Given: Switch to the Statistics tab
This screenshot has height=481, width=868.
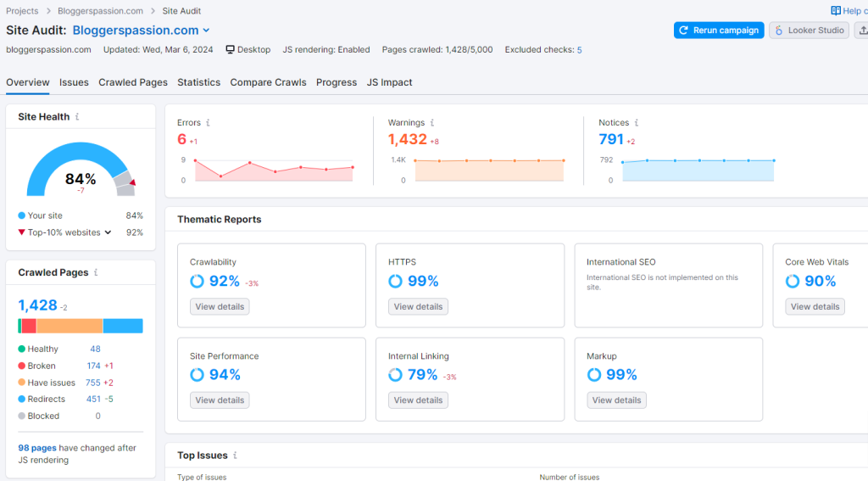Looking at the screenshot, I should click(x=198, y=82).
